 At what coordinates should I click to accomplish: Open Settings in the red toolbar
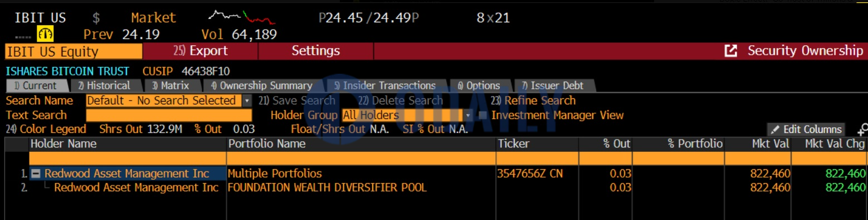click(316, 51)
